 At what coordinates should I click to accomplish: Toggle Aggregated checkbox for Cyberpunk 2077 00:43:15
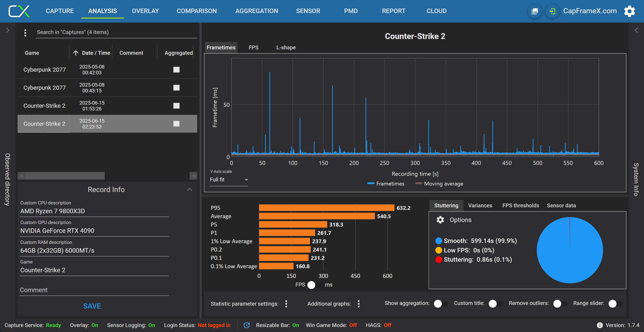176,88
